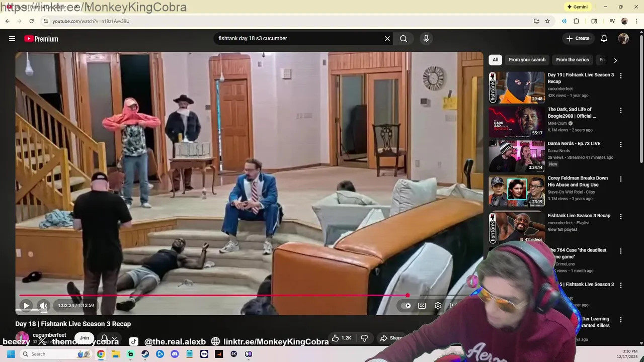Clear the search box text
This screenshot has height=362, width=644.
[x=387, y=39]
